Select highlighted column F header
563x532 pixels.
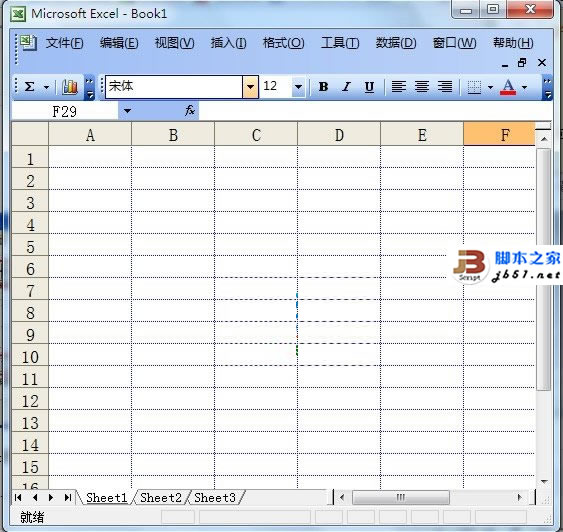[499, 135]
